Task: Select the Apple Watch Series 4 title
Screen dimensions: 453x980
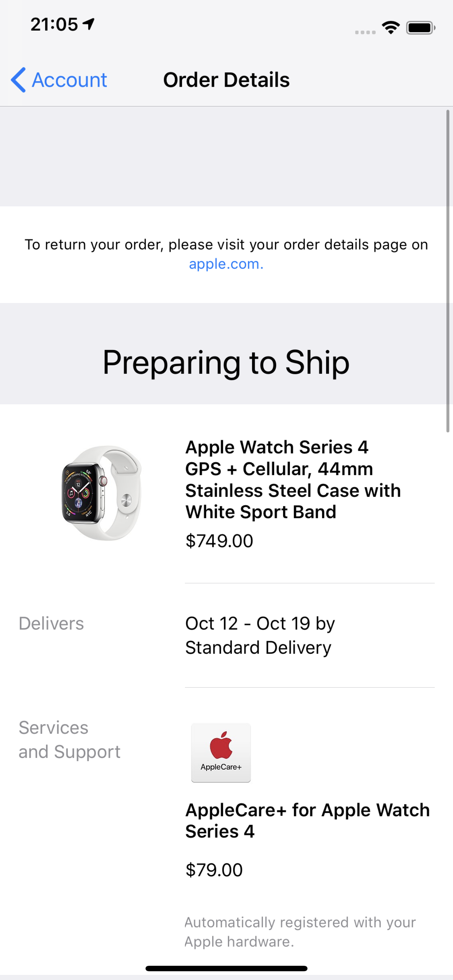Action: (293, 479)
